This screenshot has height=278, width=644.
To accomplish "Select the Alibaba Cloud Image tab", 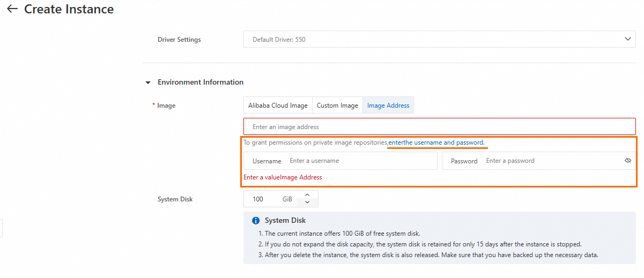I will pos(278,106).
